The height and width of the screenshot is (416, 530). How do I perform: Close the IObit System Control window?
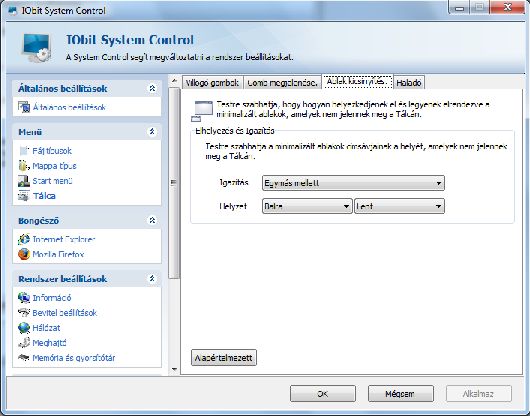tap(507, 7)
